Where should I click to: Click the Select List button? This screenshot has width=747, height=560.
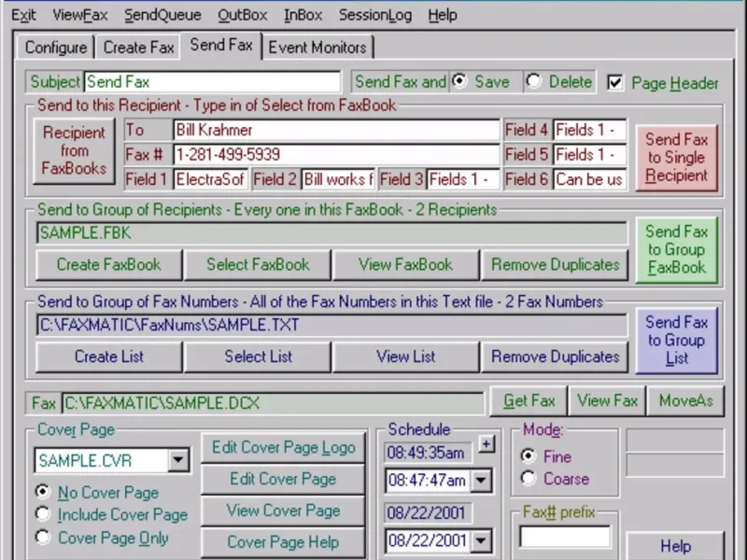pyautogui.click(x=258, y=357)
